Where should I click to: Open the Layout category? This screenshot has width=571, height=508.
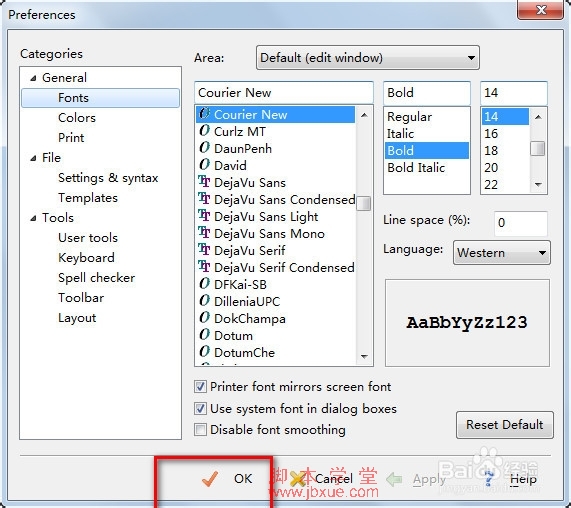[x=77, y=318]
